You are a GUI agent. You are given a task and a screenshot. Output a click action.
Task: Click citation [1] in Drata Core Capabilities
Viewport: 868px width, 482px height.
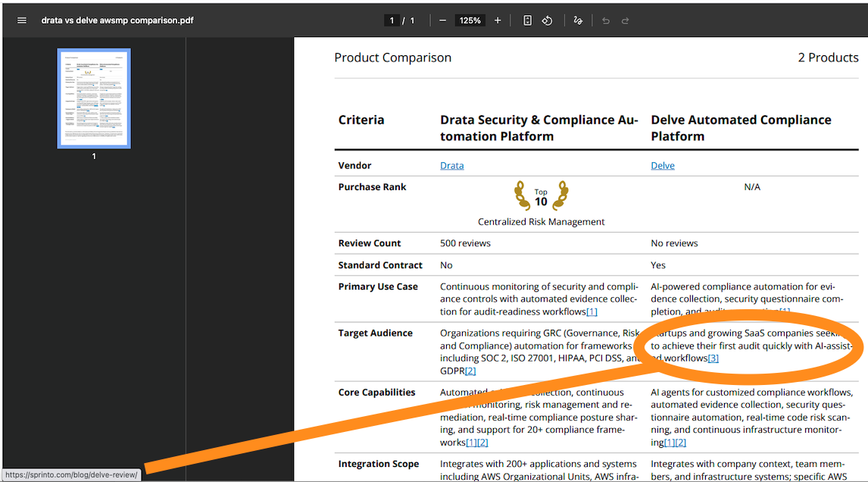pyautogui.click(x=471, y=443)
